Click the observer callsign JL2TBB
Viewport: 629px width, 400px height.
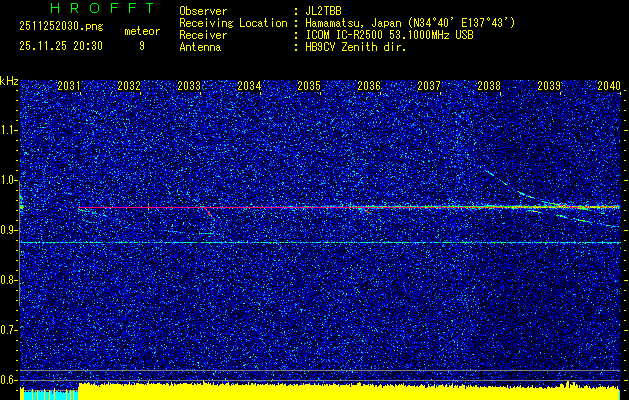tap(325, 10)
